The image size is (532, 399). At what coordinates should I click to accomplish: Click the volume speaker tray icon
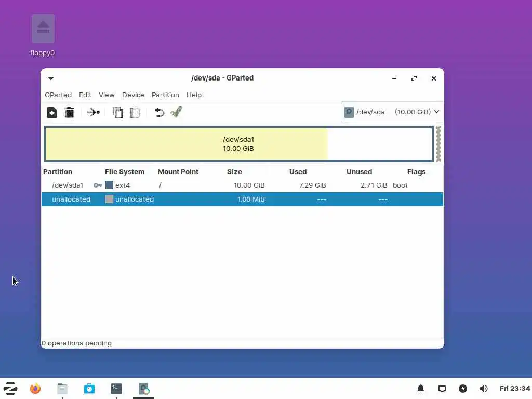(484, 389)
